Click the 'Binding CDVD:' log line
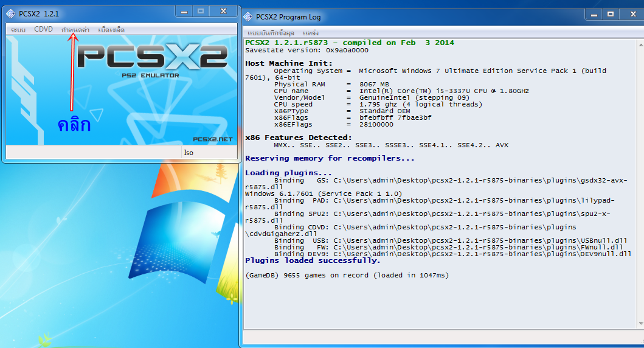 tap(410, 231)
